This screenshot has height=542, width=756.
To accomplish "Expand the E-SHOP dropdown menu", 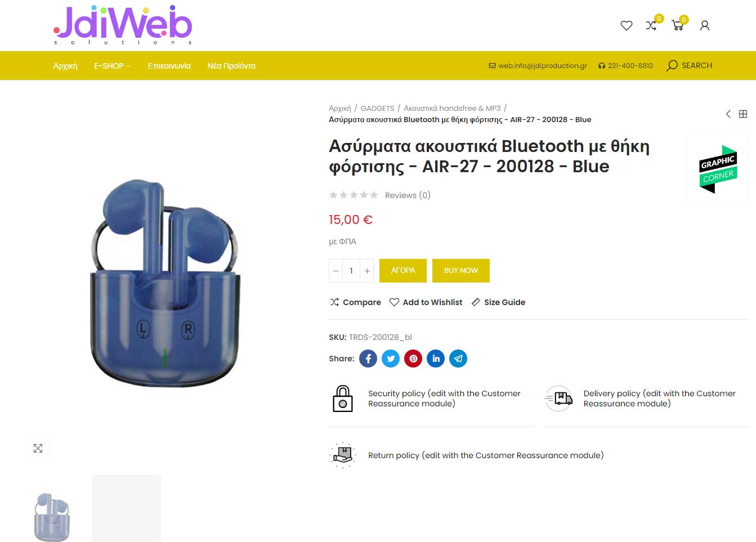I will coord(112,66).
